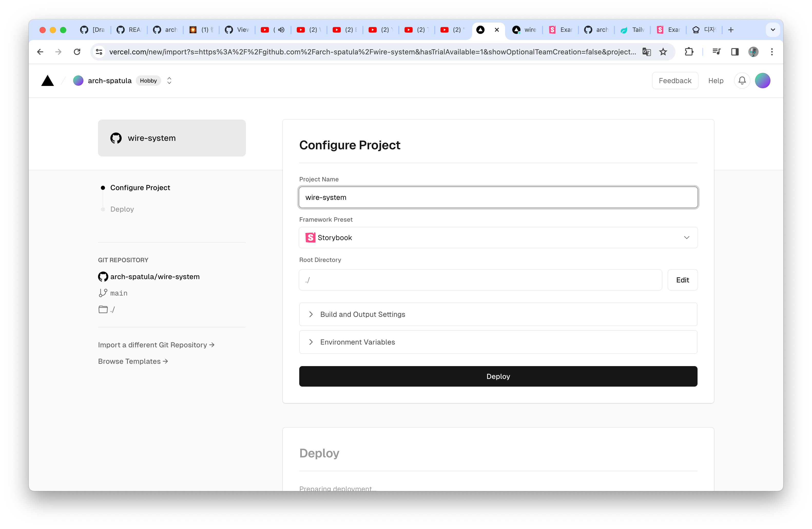Image resolution: width=812 pixels, height=529 pixels.
Task: Click the Deploy button
Action: pos(498,376)
